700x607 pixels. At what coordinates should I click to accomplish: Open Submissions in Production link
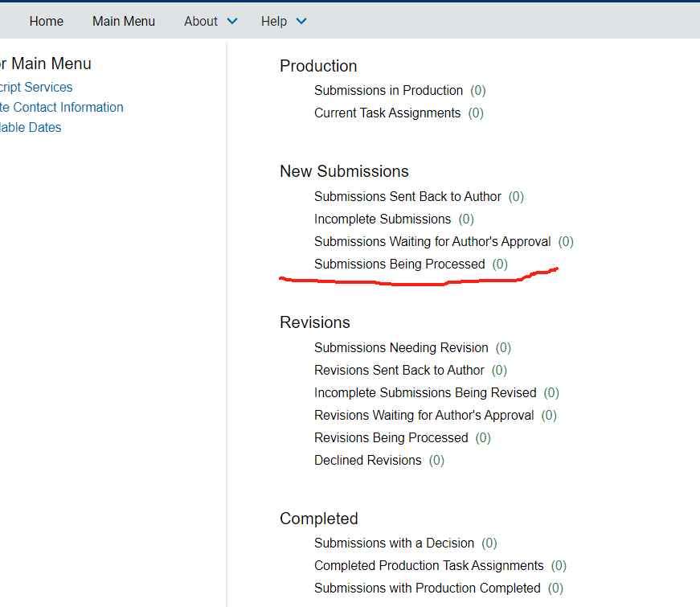(388, 91)
